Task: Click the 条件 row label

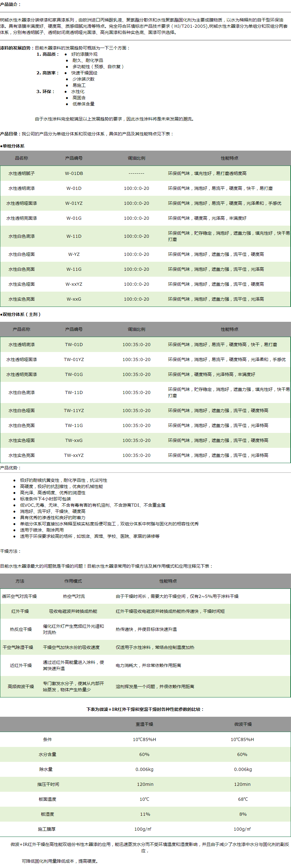Action: point(48,739)
